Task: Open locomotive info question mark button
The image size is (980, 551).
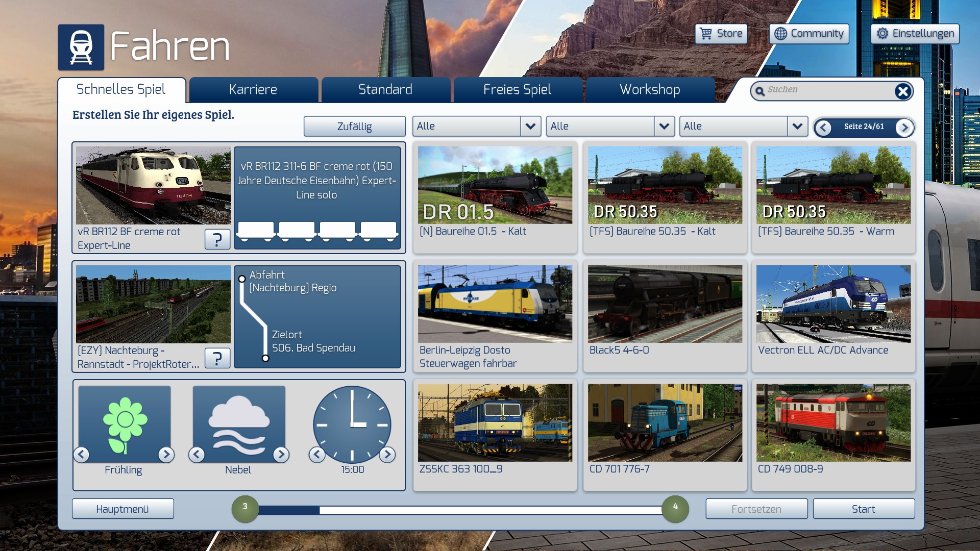Action: click(x=217, y=239)
